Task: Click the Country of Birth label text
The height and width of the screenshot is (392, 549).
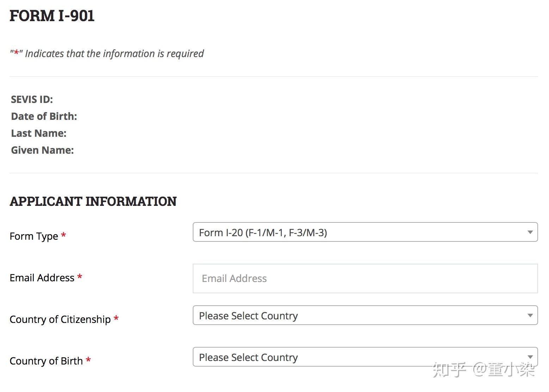Action: coord(46,361)
